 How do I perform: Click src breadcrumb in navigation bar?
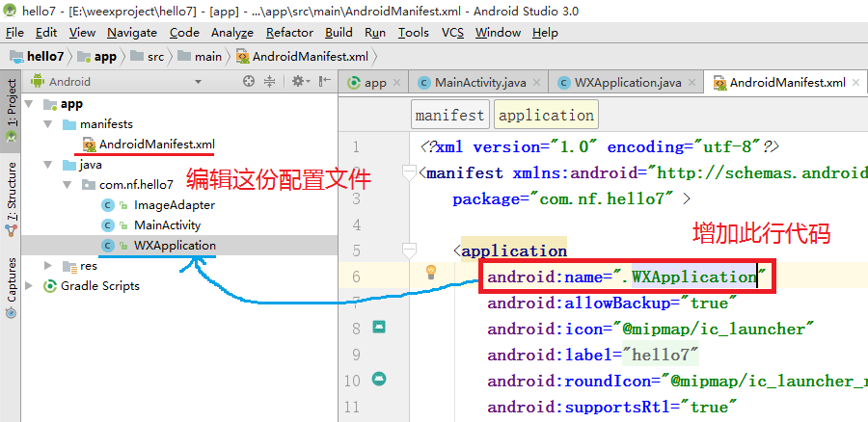click(x=149, y=57)
